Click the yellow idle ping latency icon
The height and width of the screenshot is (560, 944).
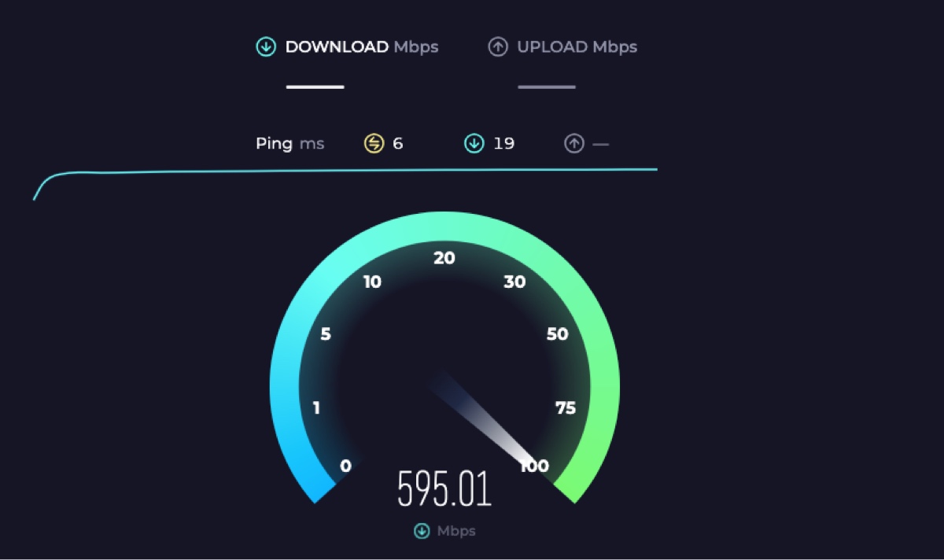click(374, 143)
